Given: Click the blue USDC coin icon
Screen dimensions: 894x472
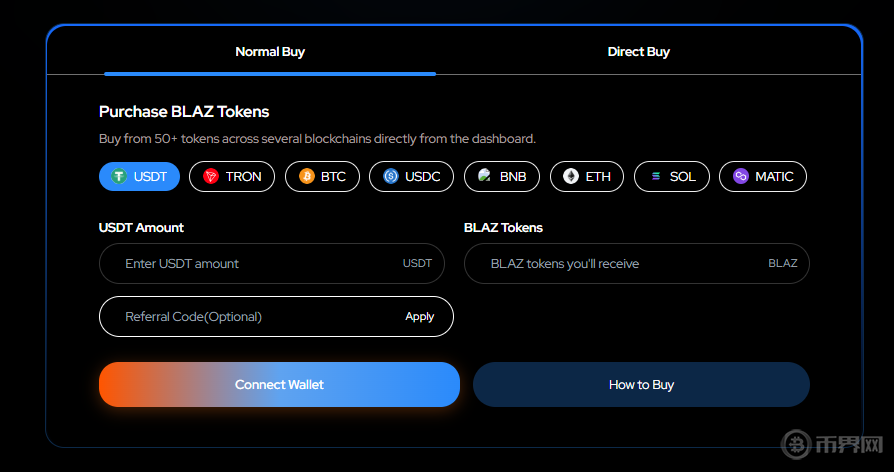Looking at the screenshot, I should (391, 177).
